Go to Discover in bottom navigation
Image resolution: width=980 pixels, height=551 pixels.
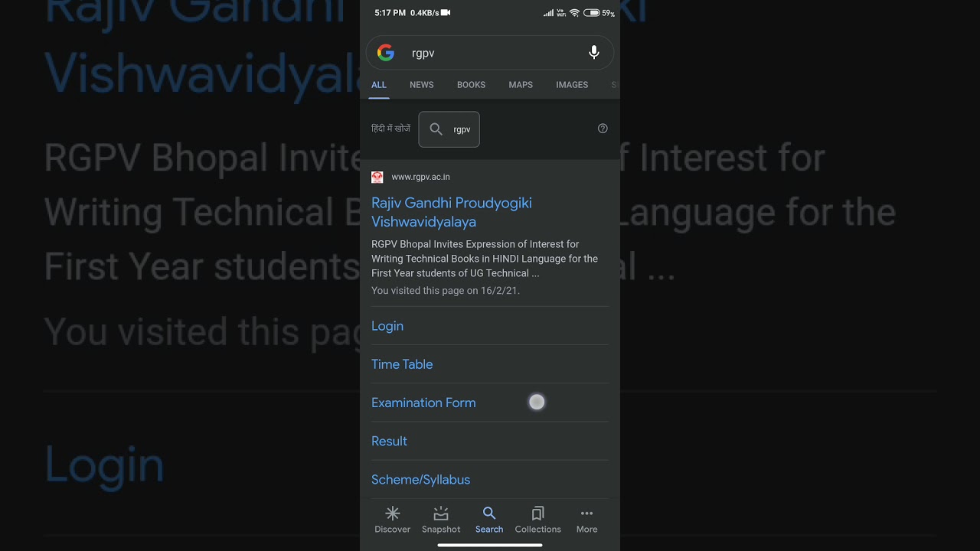tap(392, 520)
